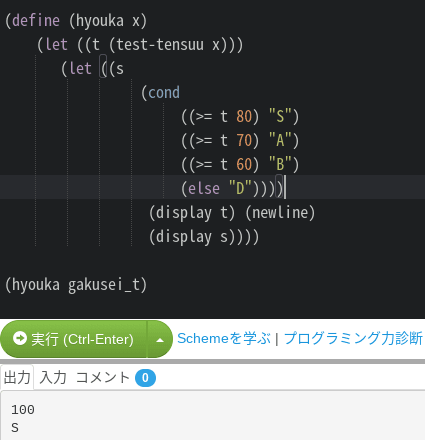Image resolution: width=425 pixels, height=440 pixels.
Task: Switch to the 出力 tab
Action: click(17, 378)
